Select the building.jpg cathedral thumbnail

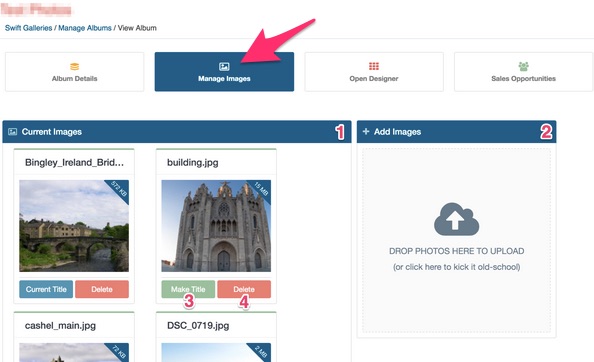click(x=216, y=226)
